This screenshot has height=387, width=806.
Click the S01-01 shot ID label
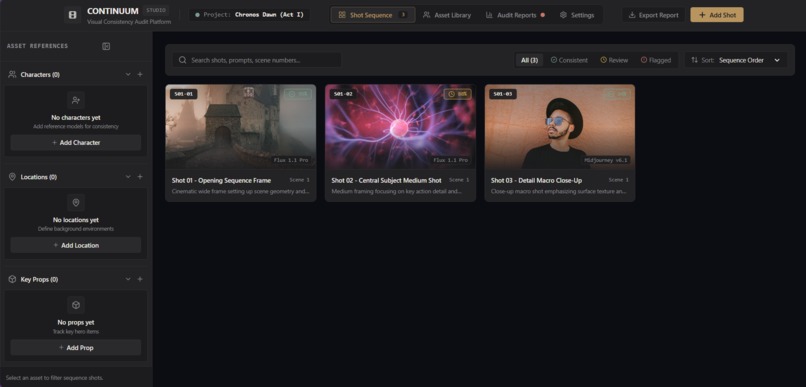184,94
